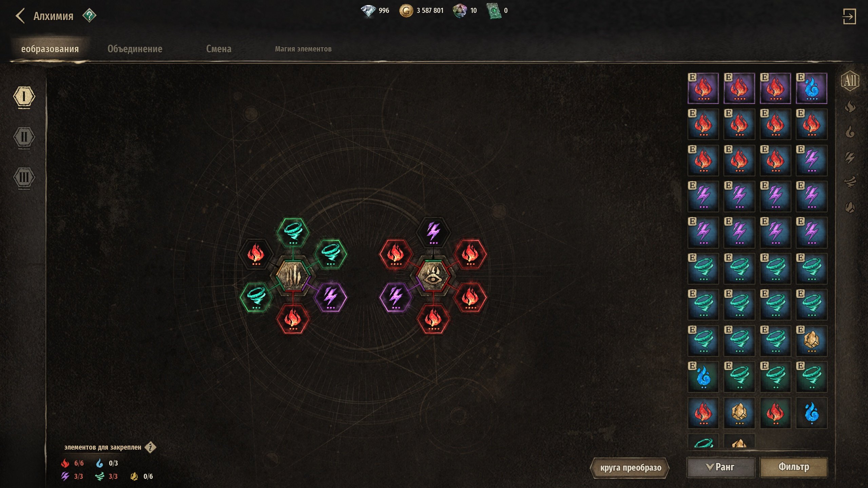Image resolution: width=868 pixels, height=488 pixels.
Task: Click the круга преобразо button
Action: click(630, 468)
